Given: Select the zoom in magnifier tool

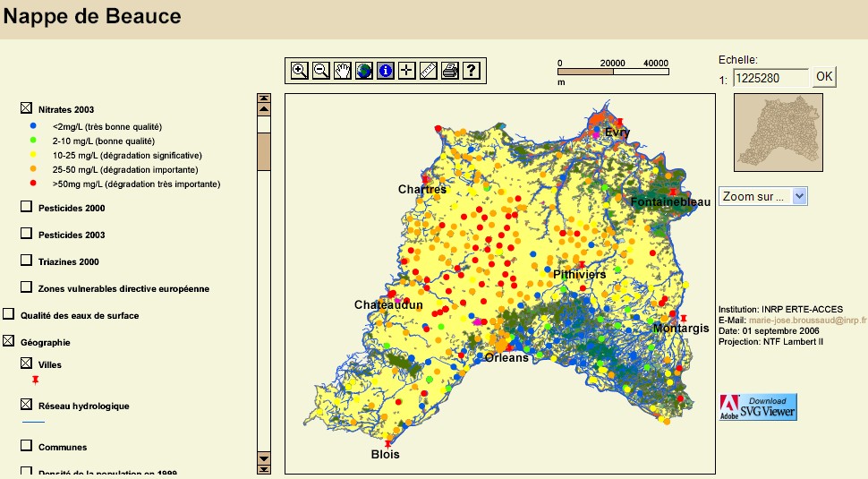Looking at the screenshot, I should [x=300, y=71].
